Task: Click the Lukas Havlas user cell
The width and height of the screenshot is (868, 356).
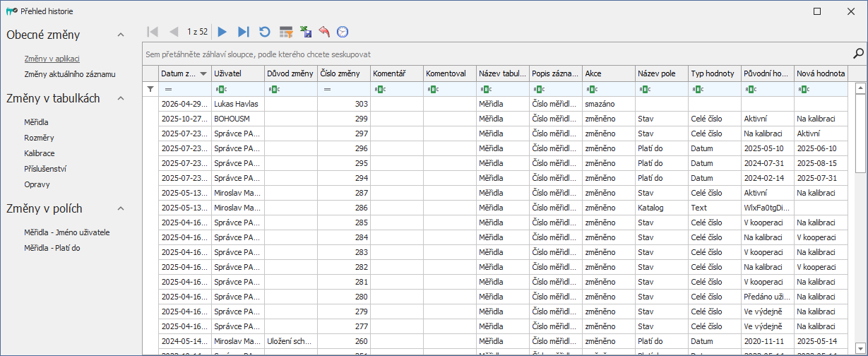Action: click(x=238, y=104)
